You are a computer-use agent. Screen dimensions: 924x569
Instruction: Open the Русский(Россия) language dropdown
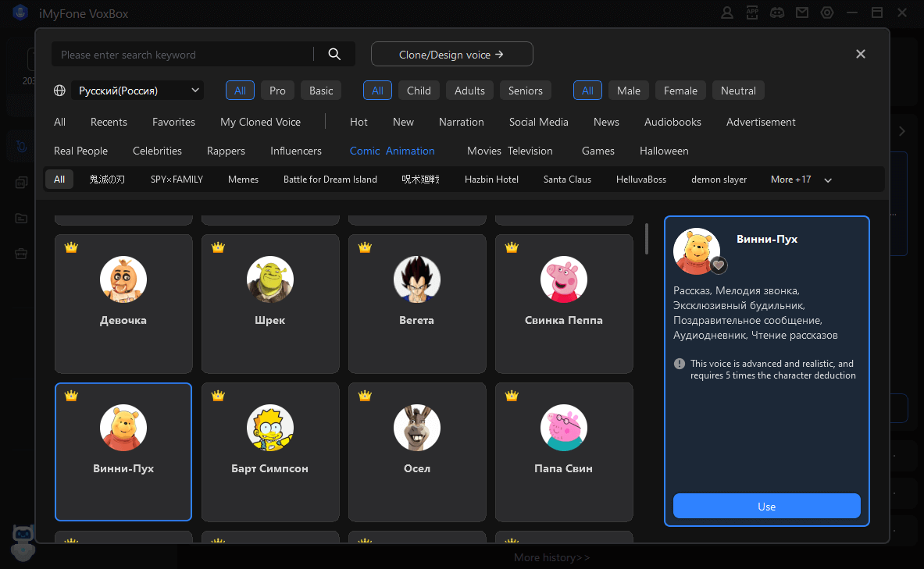(138, 90)
